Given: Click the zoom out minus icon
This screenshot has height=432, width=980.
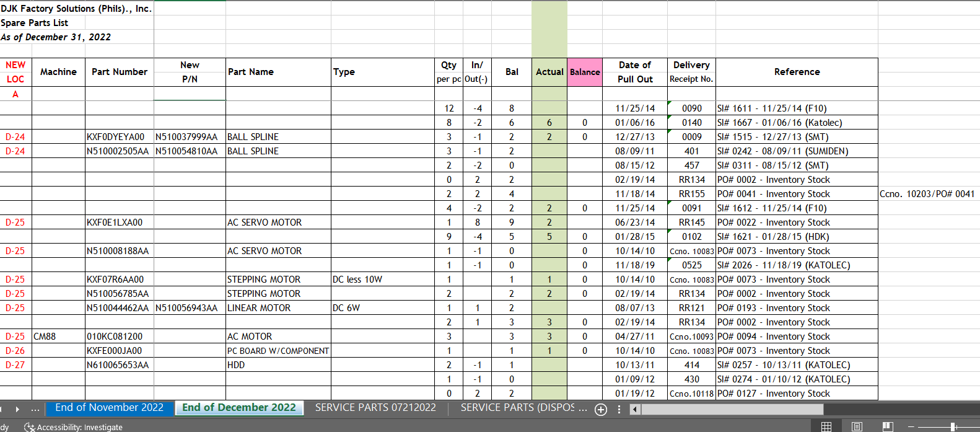Looking at the screenshot, I should click(x=911, y=426).
